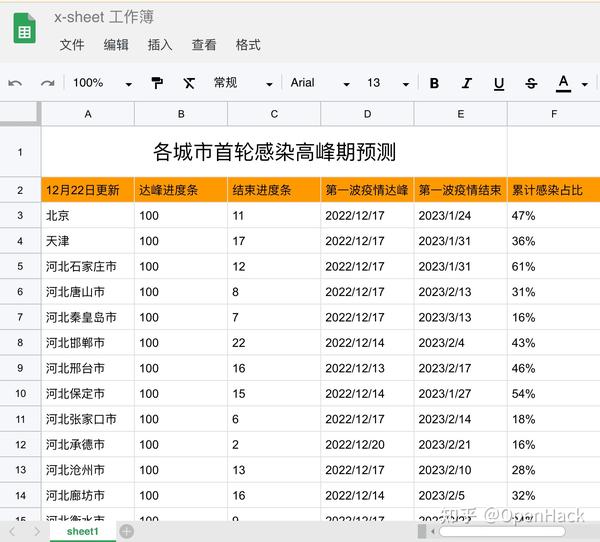Select the 天津 cell
The height and width of the screenshot is (542, 600).
click(x=88, y=241)
